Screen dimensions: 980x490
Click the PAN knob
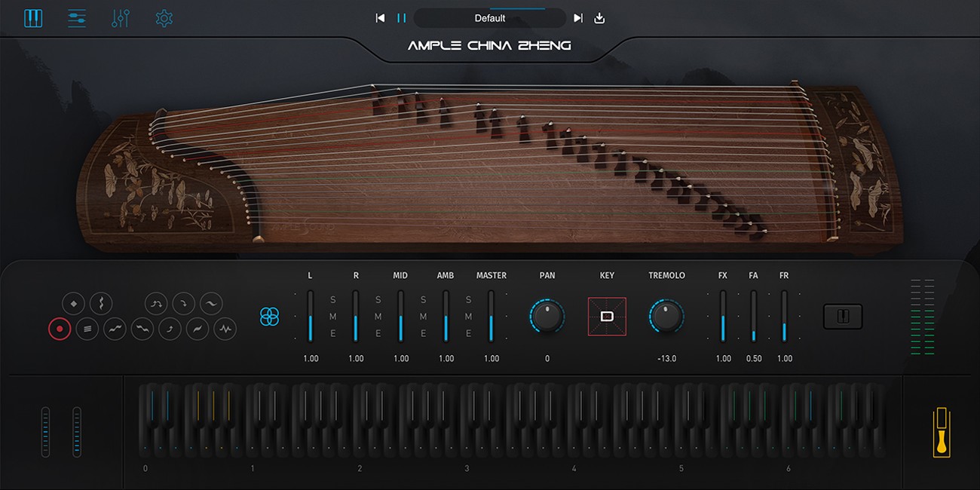pyautogui.click(x=547, y=317)
